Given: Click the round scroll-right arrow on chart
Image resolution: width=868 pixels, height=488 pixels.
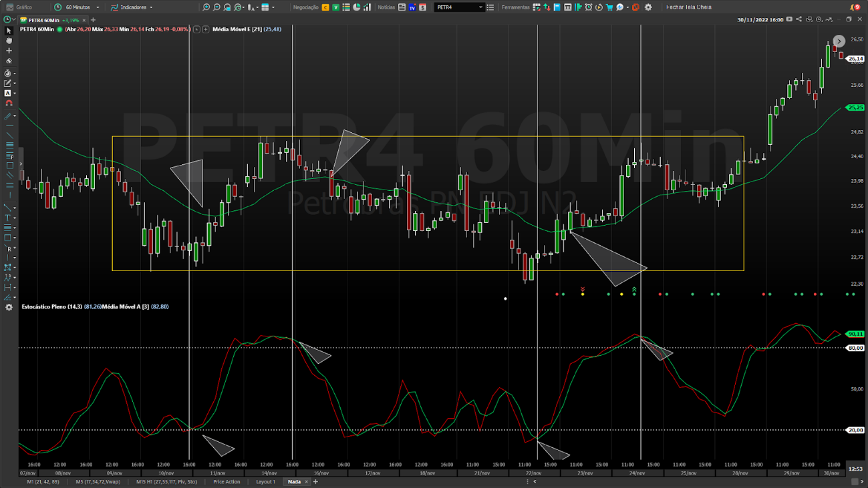Looking at the screenshot, I should 839,41.
